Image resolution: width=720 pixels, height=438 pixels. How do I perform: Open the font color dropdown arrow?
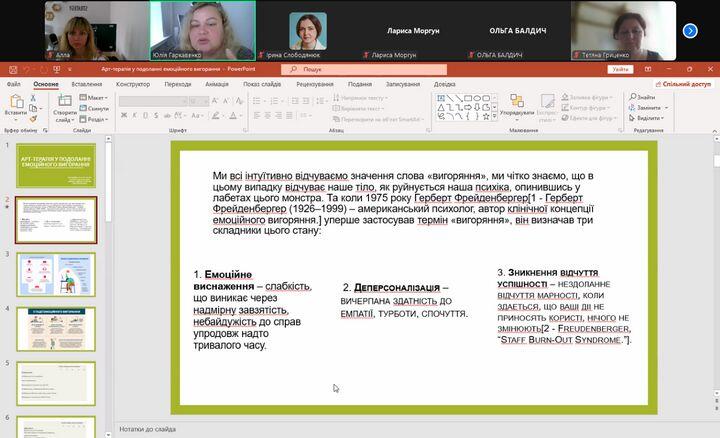241,116
